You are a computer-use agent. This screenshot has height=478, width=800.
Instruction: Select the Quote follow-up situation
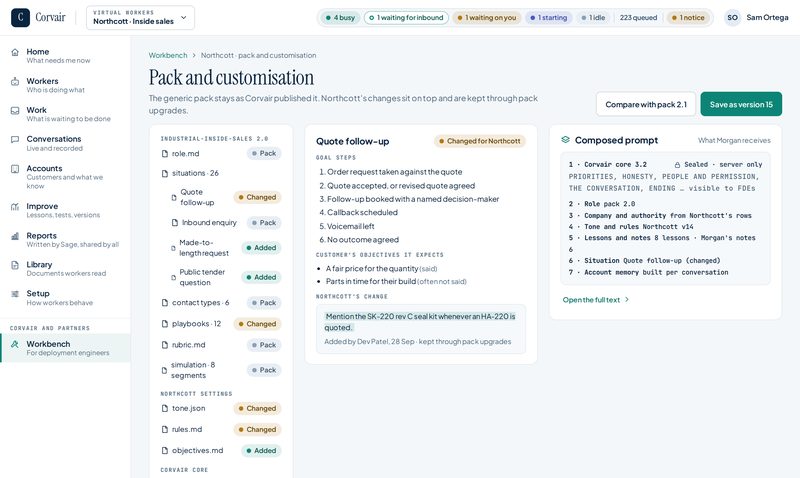coord(221,197)
